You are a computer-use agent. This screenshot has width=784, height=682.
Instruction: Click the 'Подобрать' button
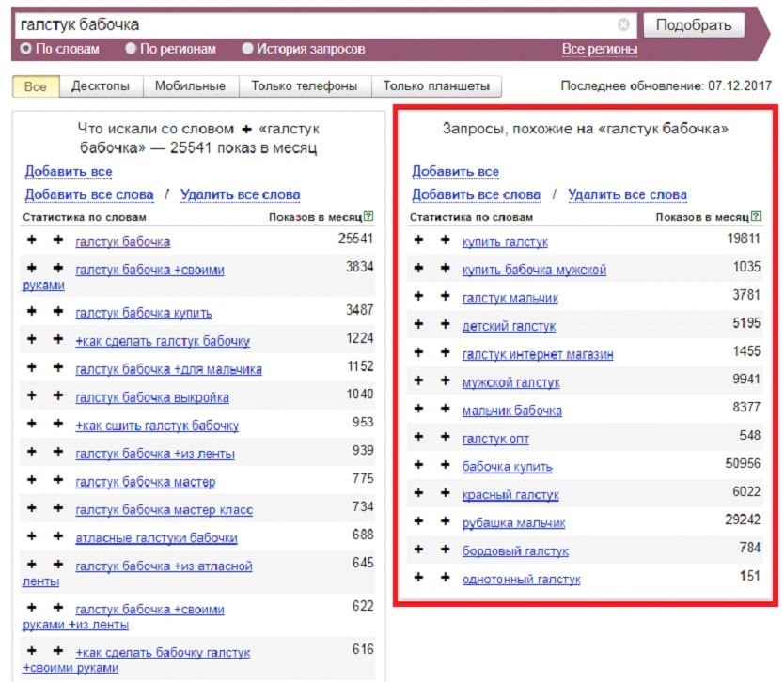[x=694, y=25]
